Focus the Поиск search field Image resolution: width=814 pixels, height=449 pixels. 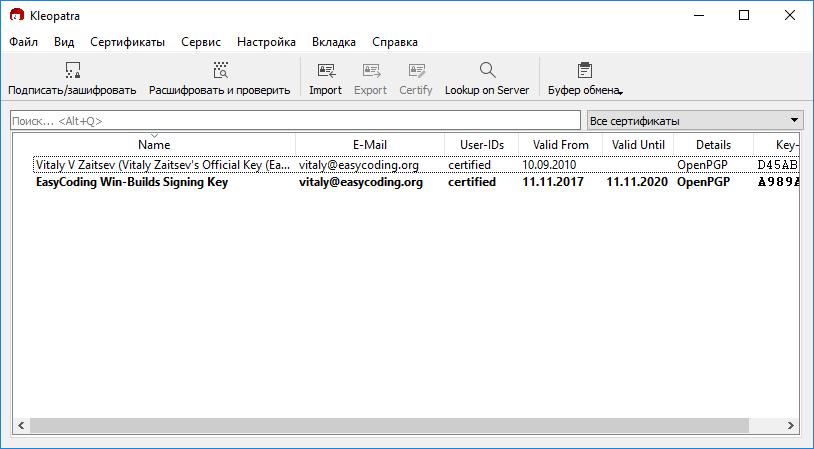(295, 120)
